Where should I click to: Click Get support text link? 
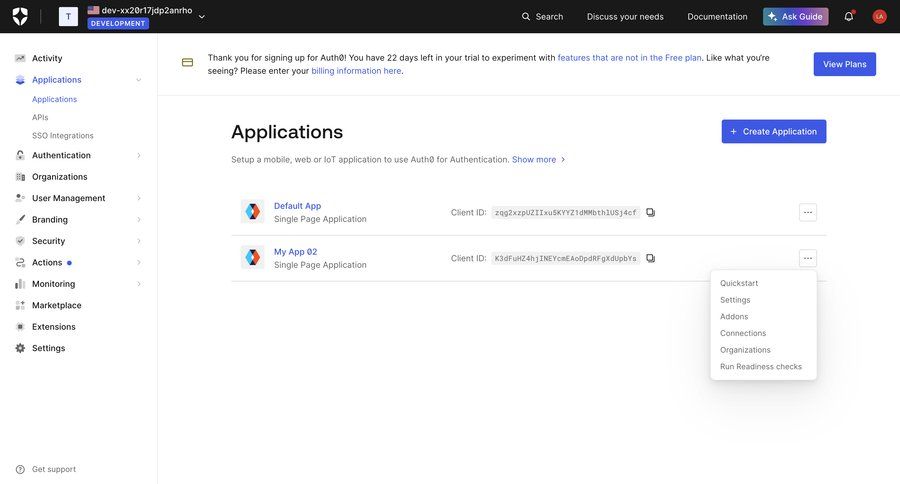(x=54, y=469)
